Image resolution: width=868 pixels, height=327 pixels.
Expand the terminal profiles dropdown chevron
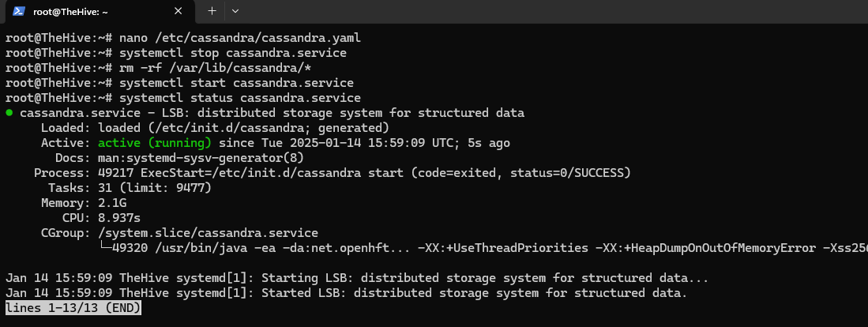(235, 11)
